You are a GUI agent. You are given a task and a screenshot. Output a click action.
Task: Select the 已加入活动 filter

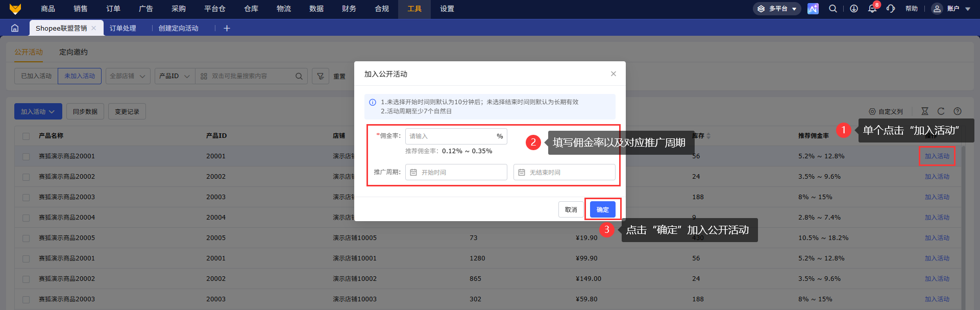(36, 76)
